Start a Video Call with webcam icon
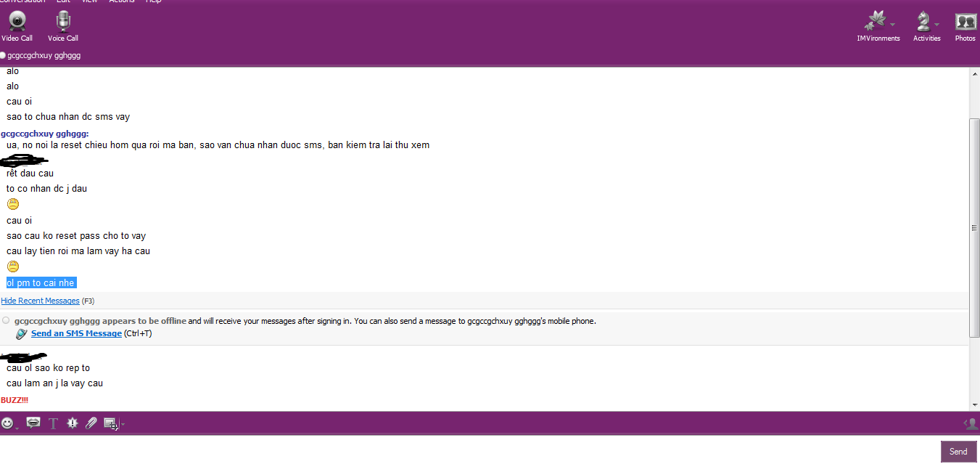The height and width of the screenshot is (464, 980). pos(17,20)
